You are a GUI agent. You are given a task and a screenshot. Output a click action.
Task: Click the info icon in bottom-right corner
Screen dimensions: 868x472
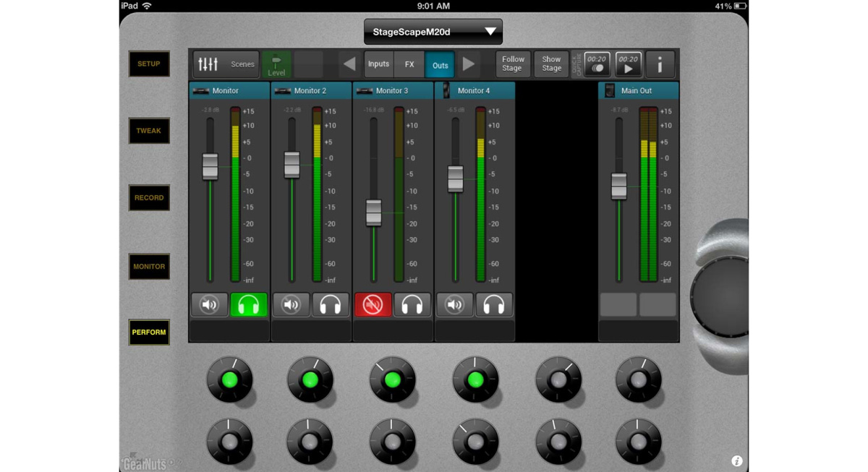click(x=736, y=460)
